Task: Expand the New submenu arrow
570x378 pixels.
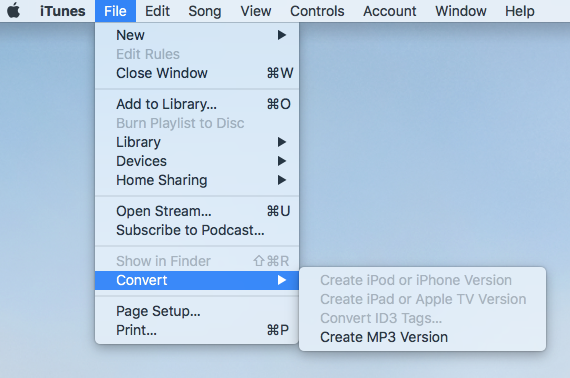Action: click(x=282, y=35)
